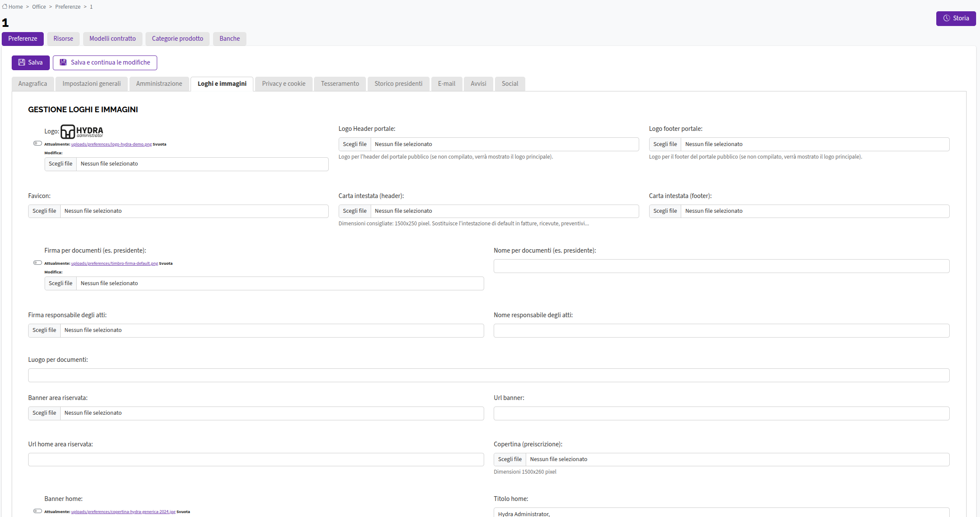
Task: Focus the Url banner input
Action: [721, 413]
